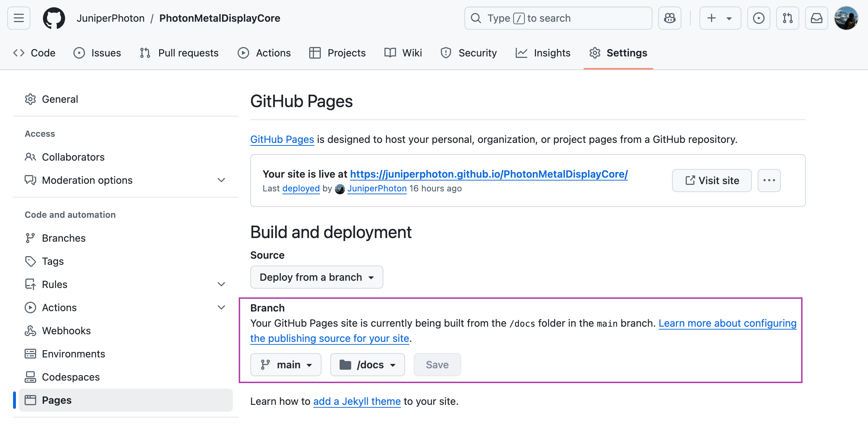Go to the Insights tab

point(543,53)
